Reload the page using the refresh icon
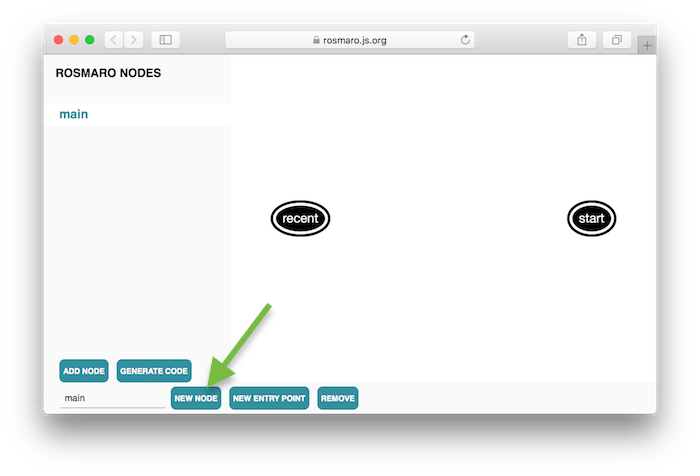This screenshot has height=476, width=700. 465,40
